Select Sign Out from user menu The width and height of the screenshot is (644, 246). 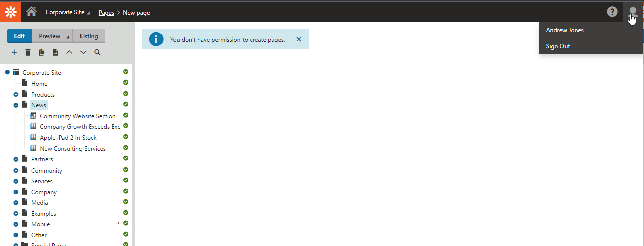pyautogui.click(x=558, y=46)
